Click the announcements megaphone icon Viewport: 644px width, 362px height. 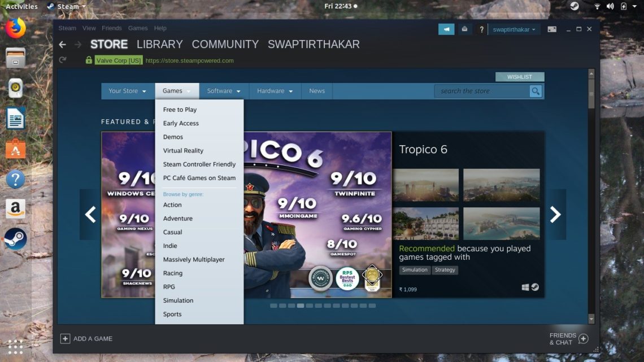446,29
